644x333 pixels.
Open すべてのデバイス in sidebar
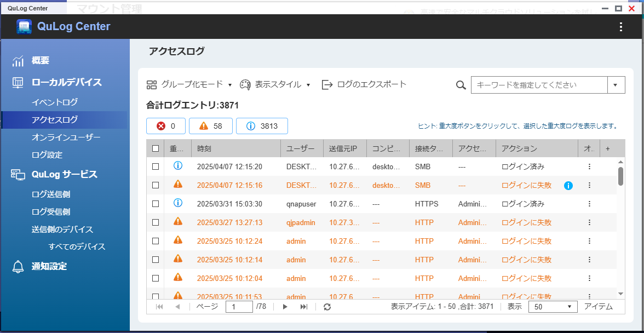[x=77, y=247]
